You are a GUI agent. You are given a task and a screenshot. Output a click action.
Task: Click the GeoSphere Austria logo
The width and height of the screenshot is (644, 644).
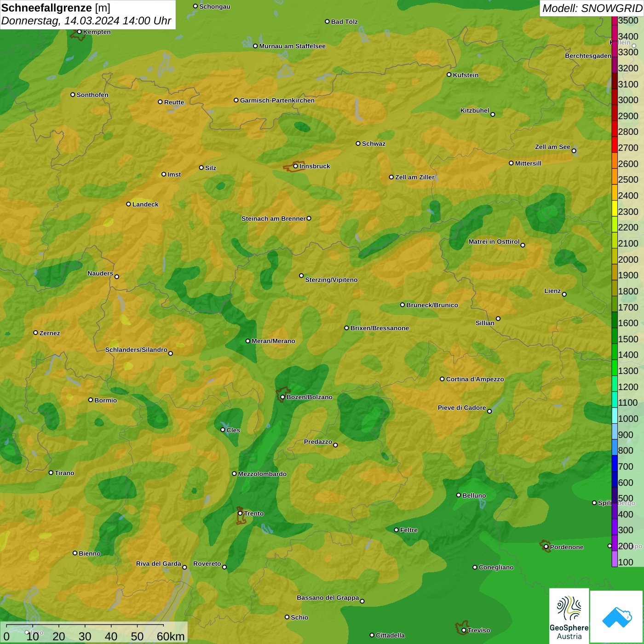(x=569, y=615)
